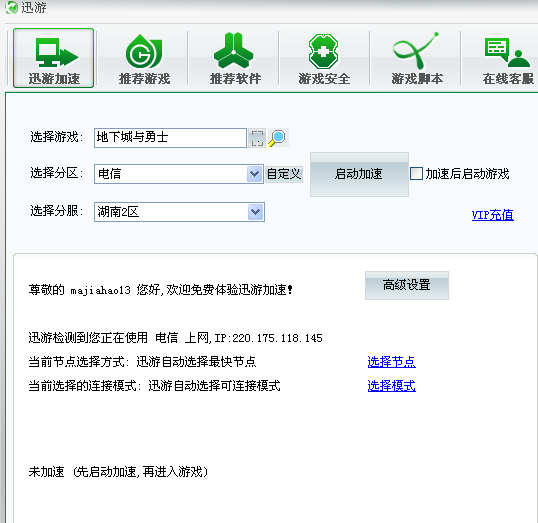Click the 选择节点 link
538x523 pixels.
[x=391, y=362]
